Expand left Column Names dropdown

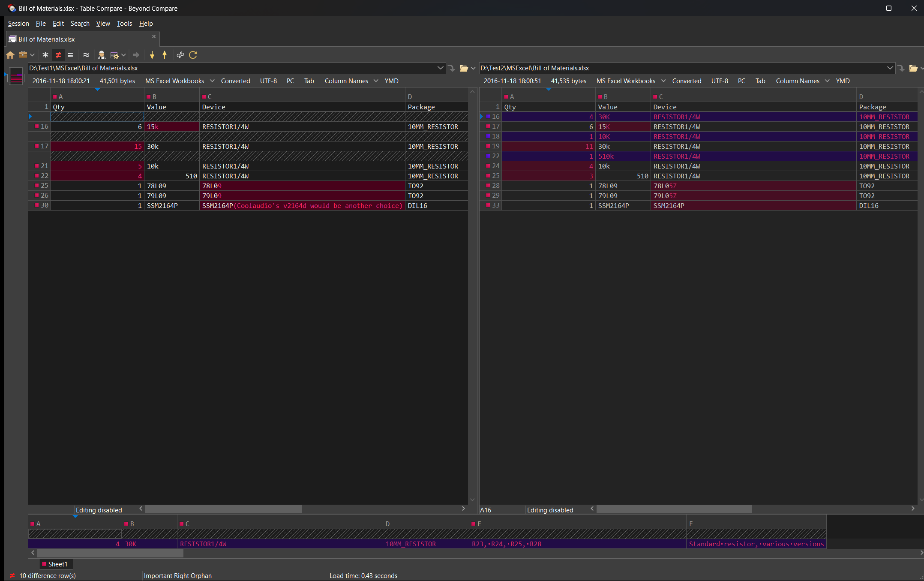coord(376,81)
